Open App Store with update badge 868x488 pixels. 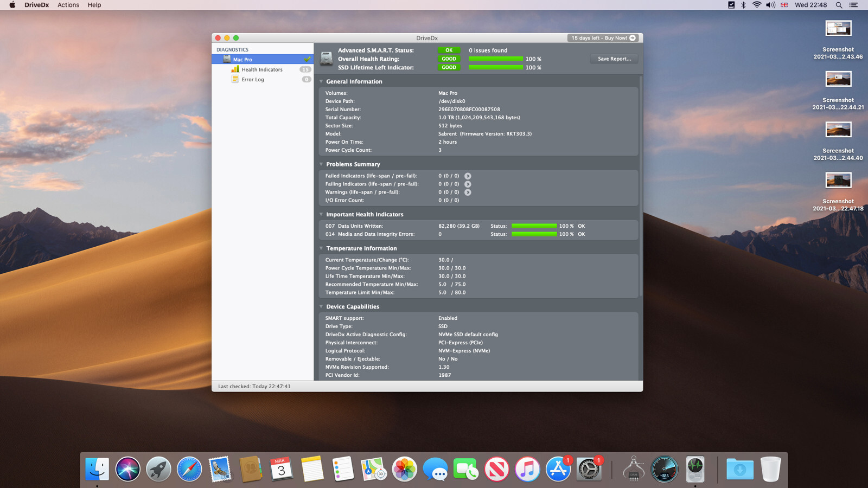point(558,469)
